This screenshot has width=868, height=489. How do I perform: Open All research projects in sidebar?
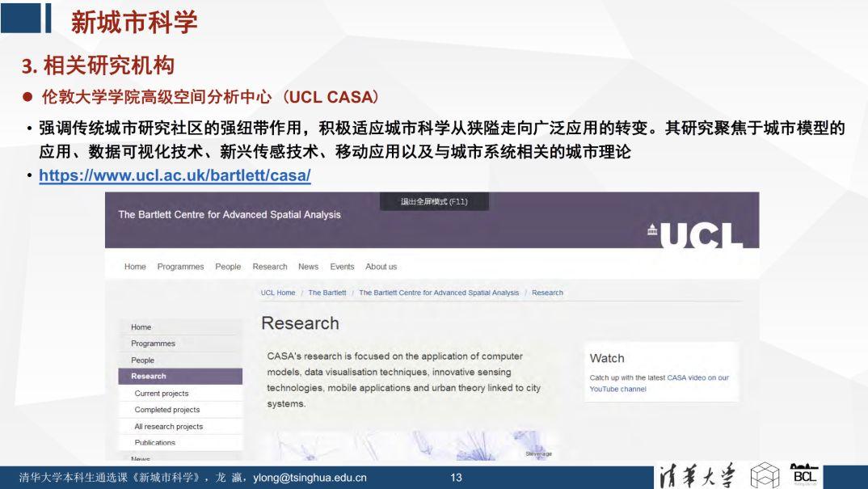click(x=180, y=427)
